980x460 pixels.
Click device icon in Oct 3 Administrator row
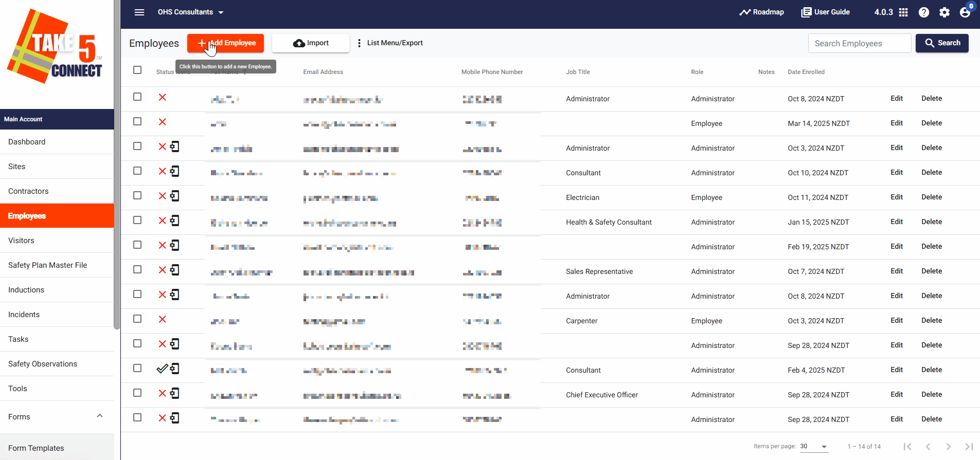[175, 146]
